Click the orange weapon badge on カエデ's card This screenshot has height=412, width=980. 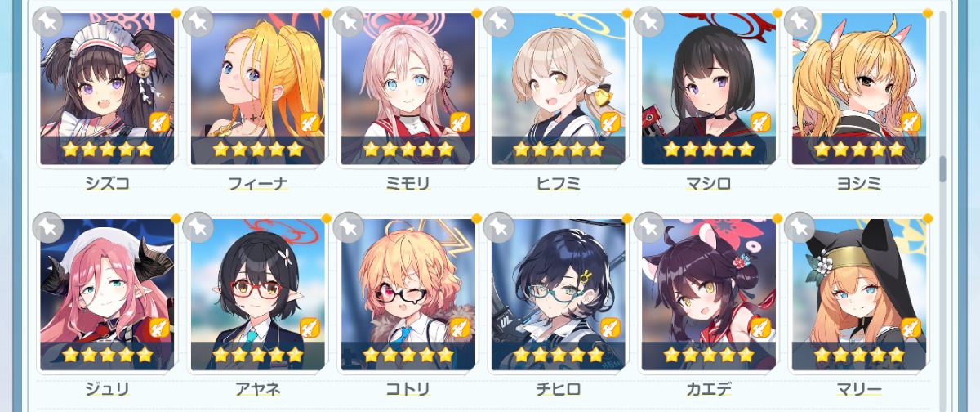(x=760, y=329)
